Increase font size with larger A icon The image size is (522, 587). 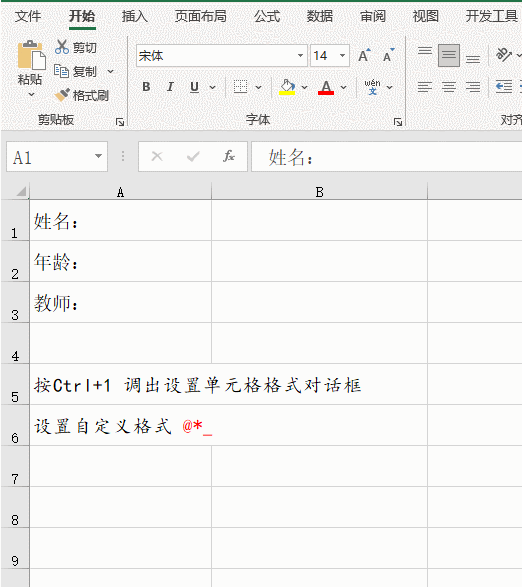[364, 55]
